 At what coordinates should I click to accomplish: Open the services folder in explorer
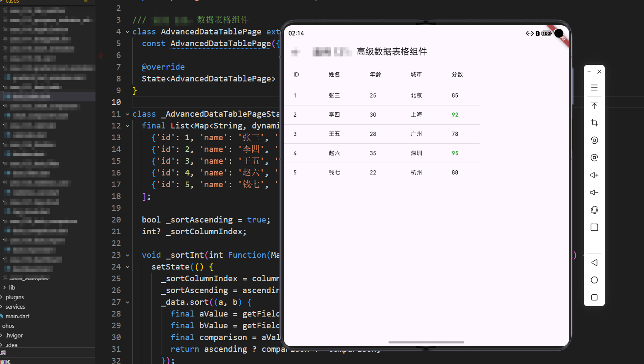pyautogui.click(x=15, y=307)
